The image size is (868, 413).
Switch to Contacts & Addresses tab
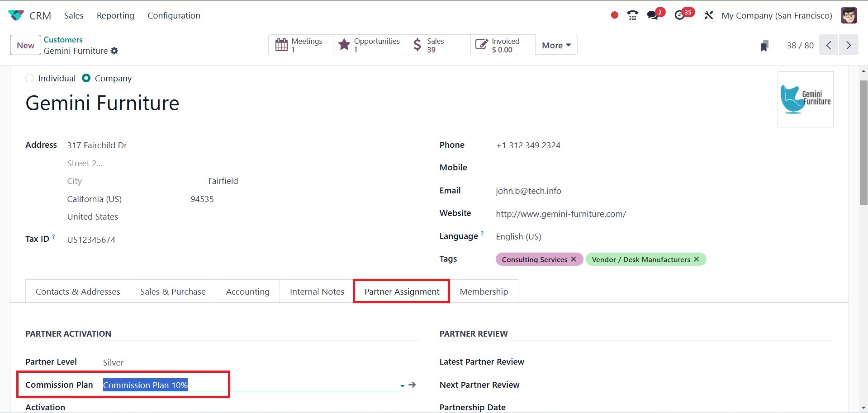[78, 291]
